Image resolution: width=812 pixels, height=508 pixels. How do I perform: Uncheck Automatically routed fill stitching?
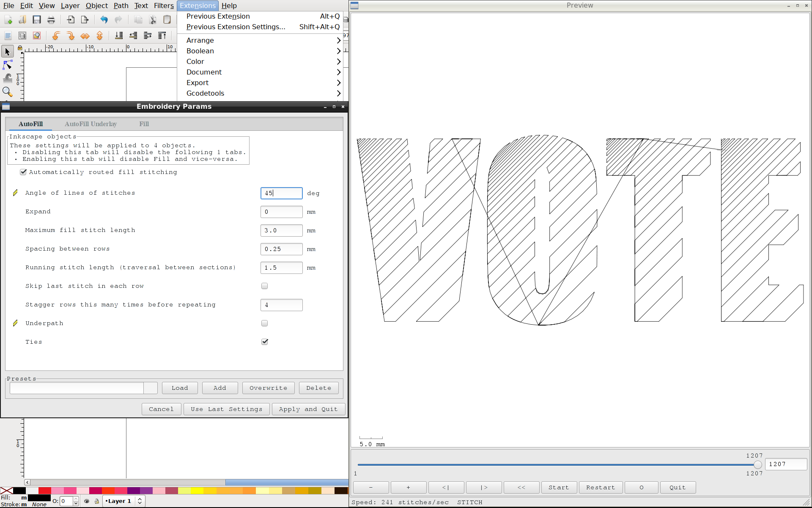23,172
